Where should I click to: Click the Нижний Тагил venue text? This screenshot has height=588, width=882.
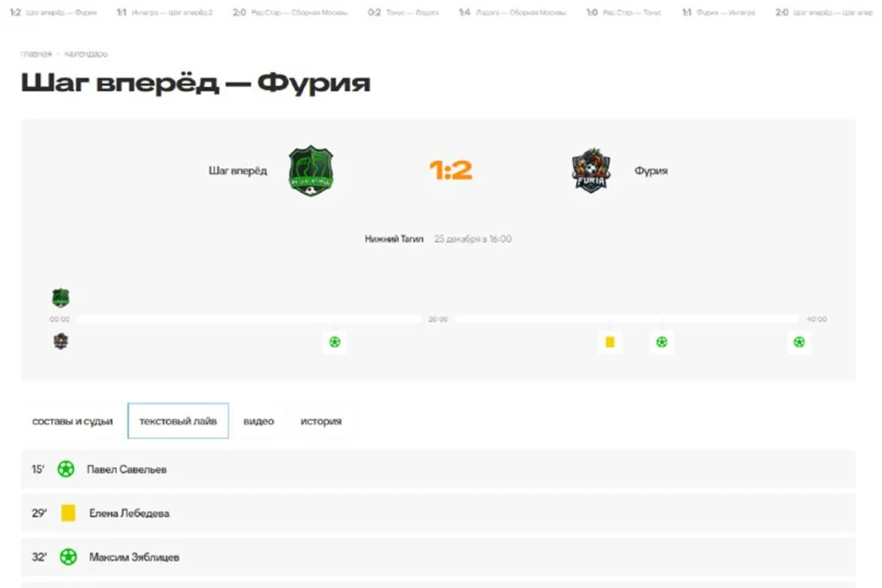pyautogui.click(x=394, y=239)
